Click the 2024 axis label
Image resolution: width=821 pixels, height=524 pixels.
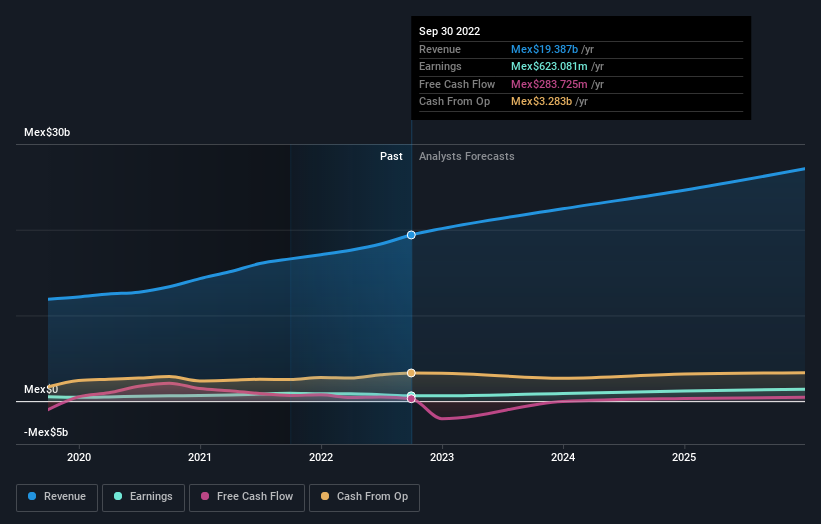tap(563, 458)
